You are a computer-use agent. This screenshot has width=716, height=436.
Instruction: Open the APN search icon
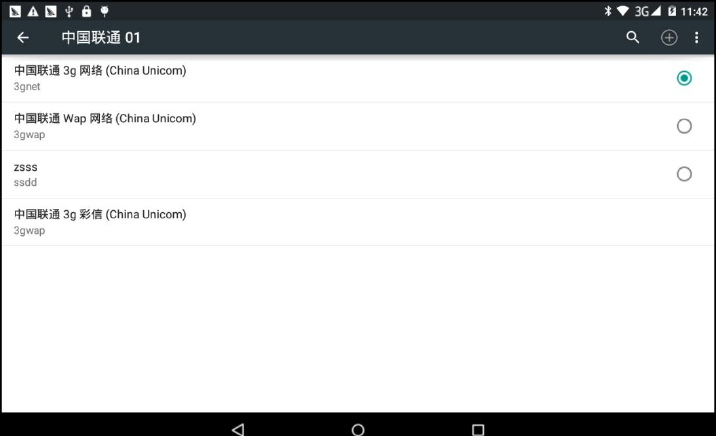pyautogui.click(x=632, y=37)
